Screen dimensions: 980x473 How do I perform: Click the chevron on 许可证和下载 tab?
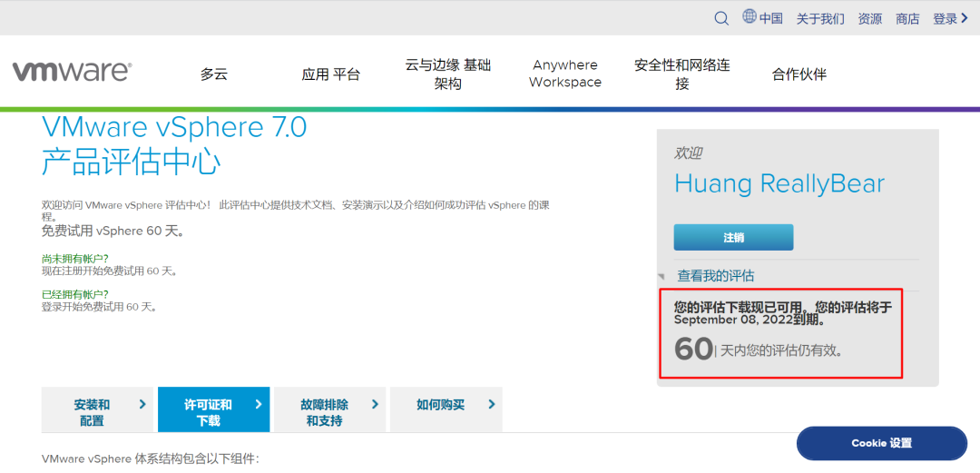(259, 404)
